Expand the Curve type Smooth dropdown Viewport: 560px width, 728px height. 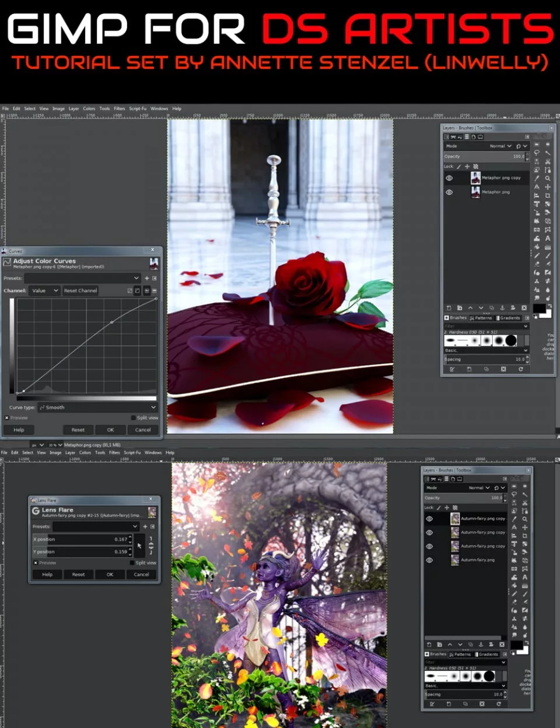[x=97, y=407]
